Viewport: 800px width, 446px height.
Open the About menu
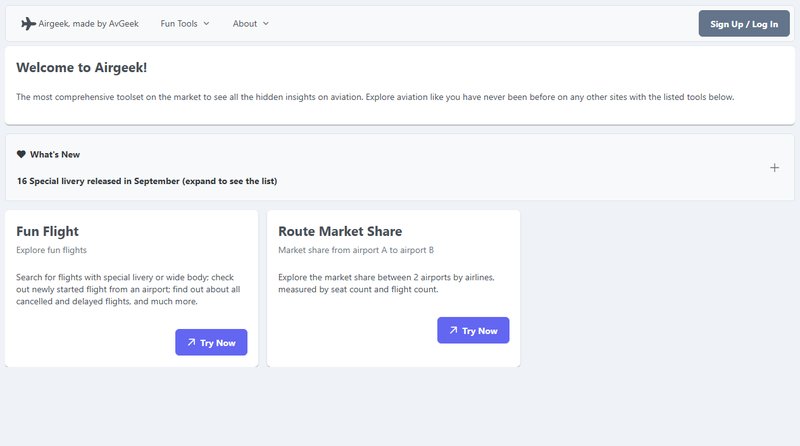click(251, 23)
